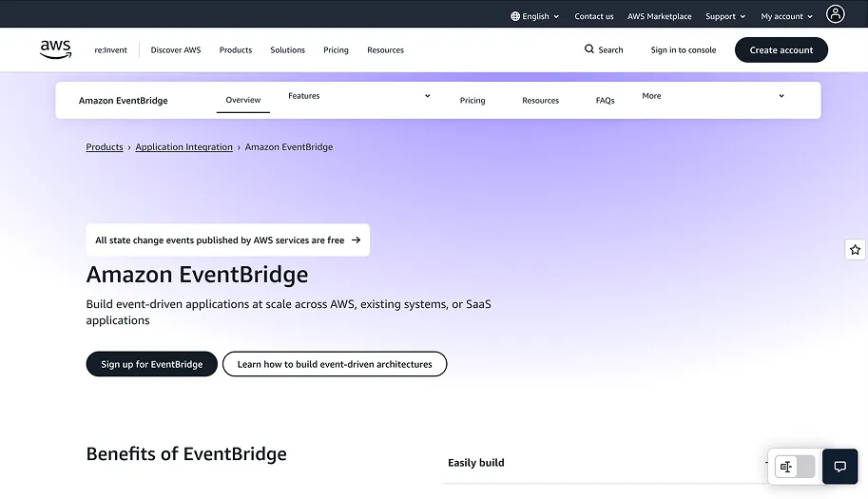Toggle the table of contents switch
The width and height of the screenshot is (868, 499).
pyautogui.click(x=795, y=467)
